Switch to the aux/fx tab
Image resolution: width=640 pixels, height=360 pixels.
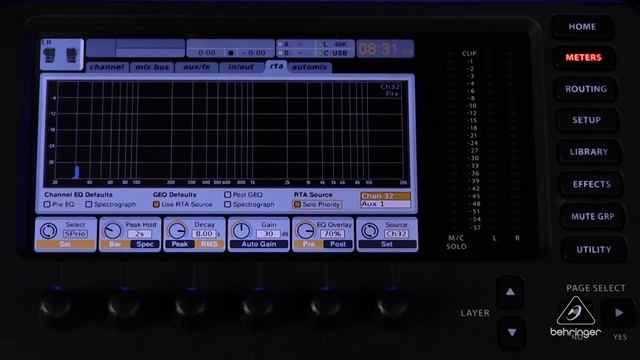(x=196, y=67)
